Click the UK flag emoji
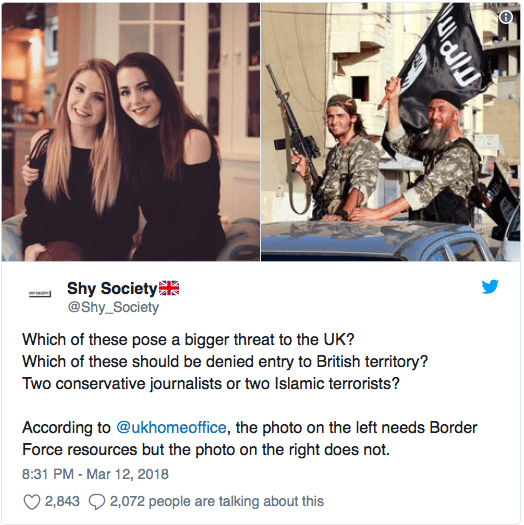 169,288
